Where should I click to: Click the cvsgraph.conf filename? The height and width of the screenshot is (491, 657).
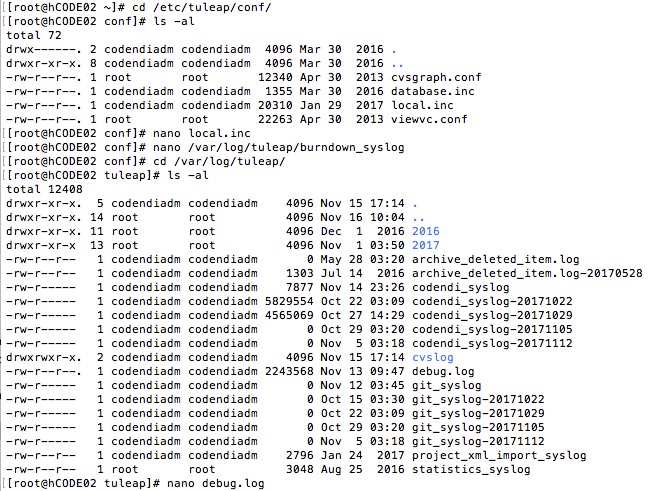436,78
